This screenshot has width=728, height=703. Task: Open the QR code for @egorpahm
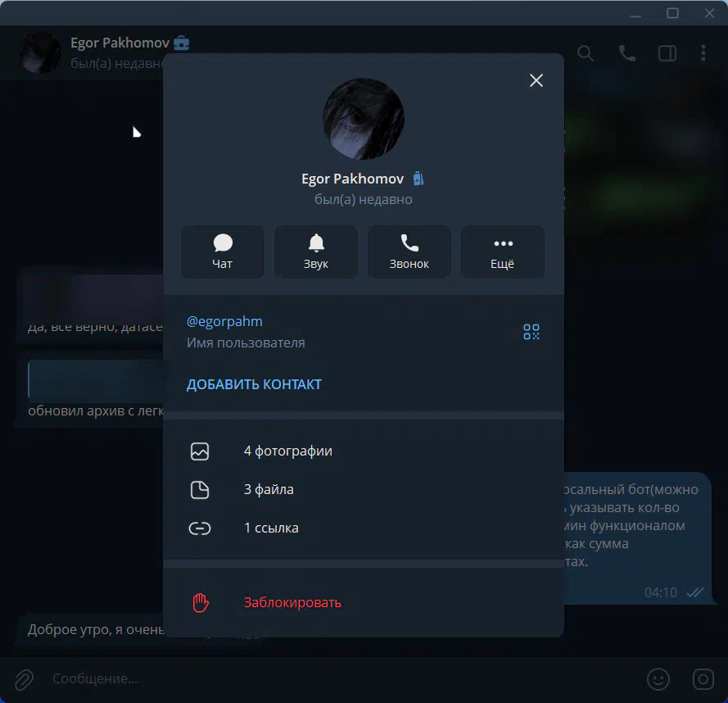(x=531, y=332)
